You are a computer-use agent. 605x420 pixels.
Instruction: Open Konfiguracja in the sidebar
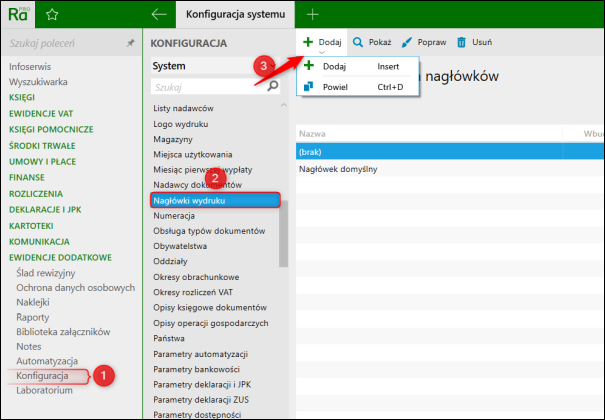[42, 376]
